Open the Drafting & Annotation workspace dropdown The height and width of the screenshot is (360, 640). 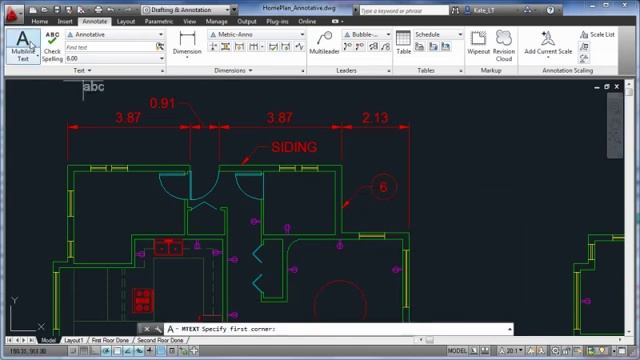click(227, 10)
